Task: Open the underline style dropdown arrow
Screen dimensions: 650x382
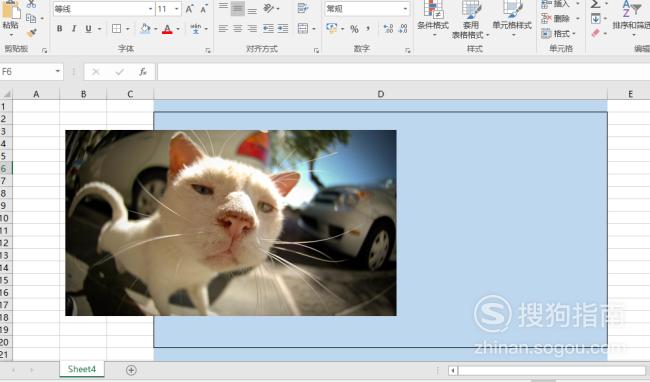Action: 99,29
